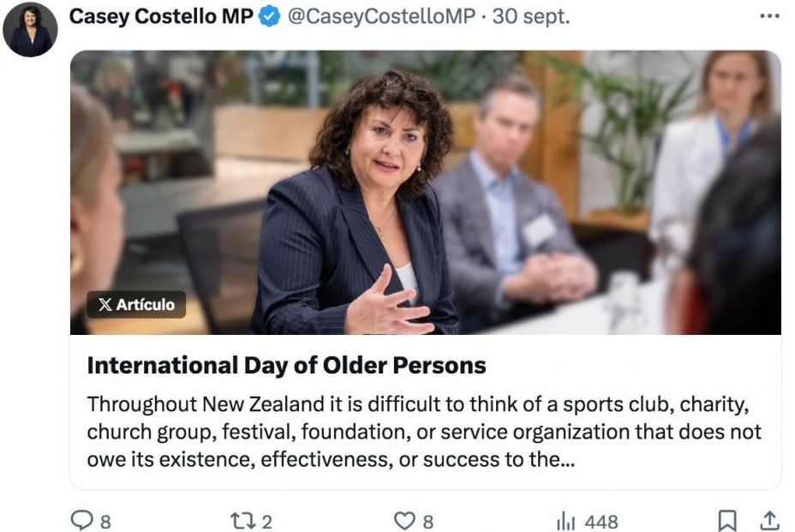Image resolution: width=795 pixels, height=532 pixels.
Task: Bookmark this post
Action: pyautogui.click(x=726, y=520)
